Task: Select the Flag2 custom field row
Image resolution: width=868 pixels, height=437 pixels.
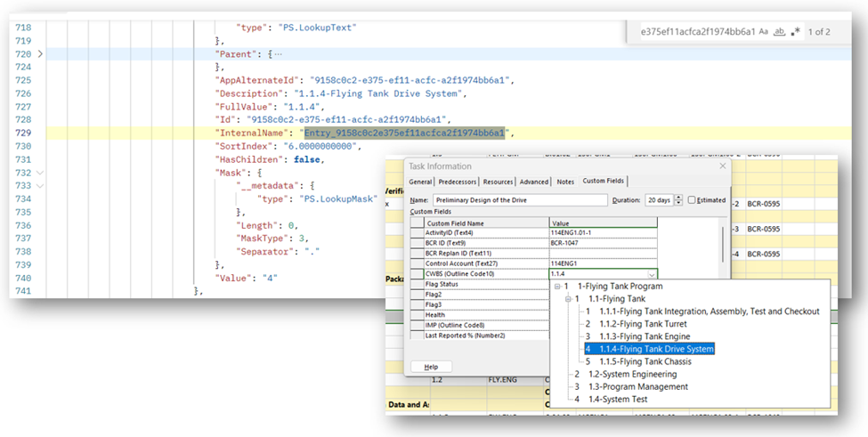Action: [480, 295]
